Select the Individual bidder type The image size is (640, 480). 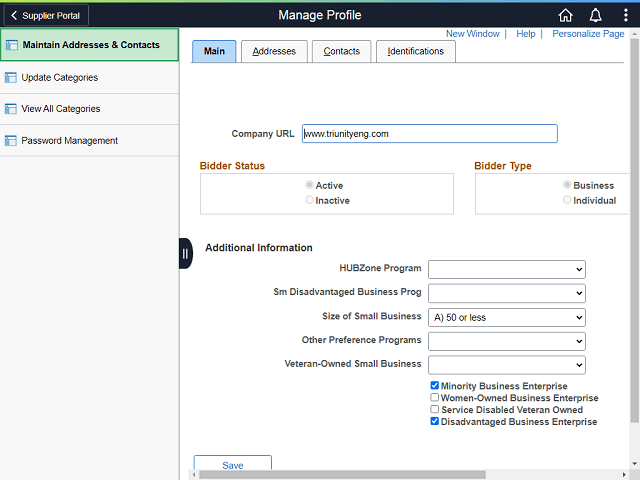coord(567,200)
